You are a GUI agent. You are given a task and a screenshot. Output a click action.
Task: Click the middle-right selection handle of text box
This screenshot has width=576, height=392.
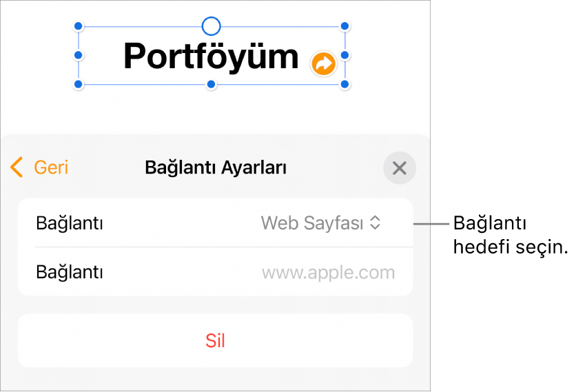345,55
